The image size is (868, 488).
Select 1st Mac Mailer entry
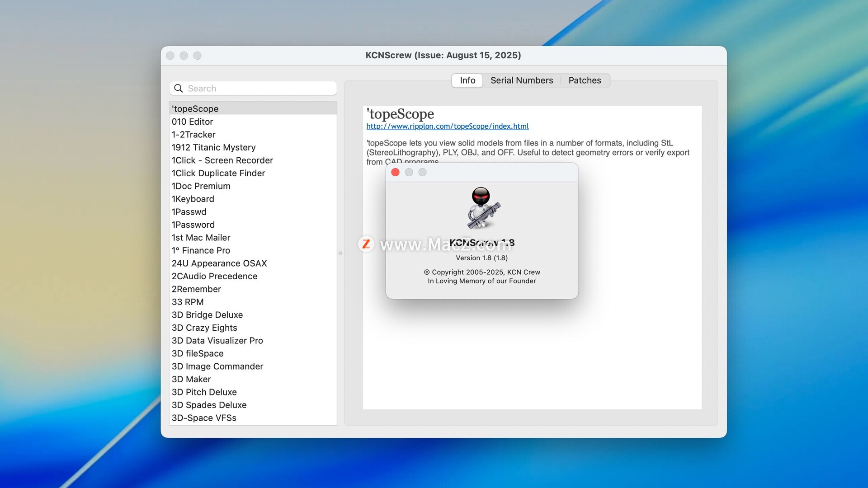pos(253,237)
